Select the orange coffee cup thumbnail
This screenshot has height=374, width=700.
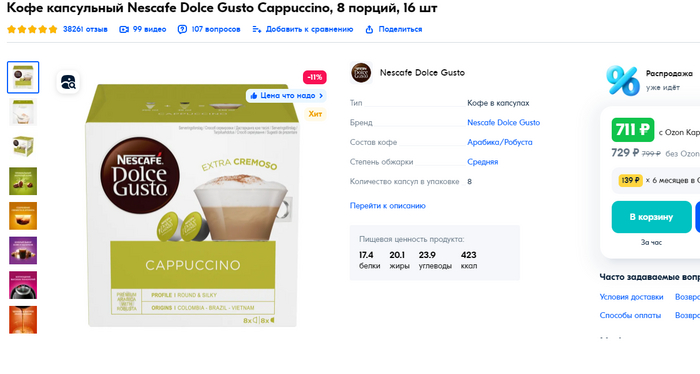(23, 216)
